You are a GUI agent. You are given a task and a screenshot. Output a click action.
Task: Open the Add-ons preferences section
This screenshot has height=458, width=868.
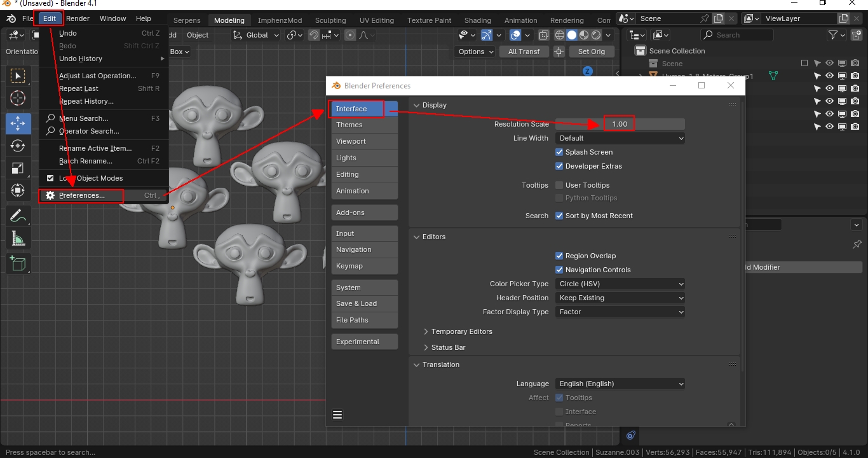[363, 212]
